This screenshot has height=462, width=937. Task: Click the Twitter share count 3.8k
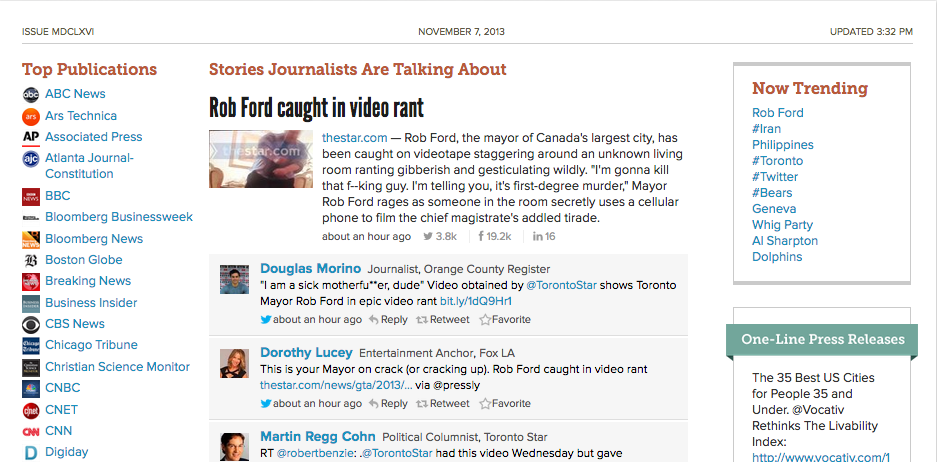[x=440, y=237]
